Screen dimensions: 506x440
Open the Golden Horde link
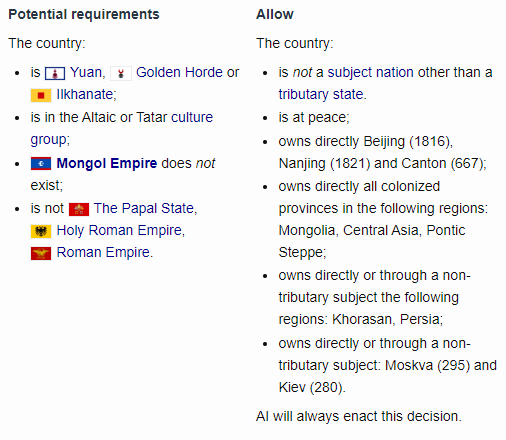(x=179, y=72)
